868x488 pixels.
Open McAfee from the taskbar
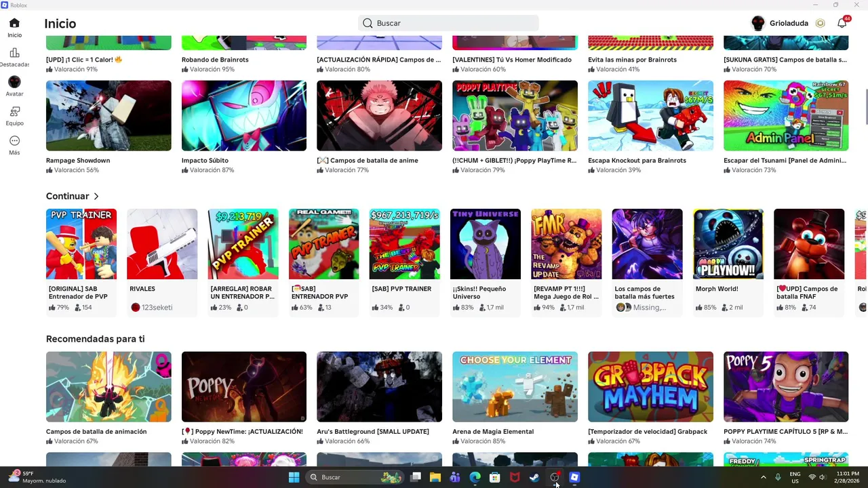click(515, 477)
